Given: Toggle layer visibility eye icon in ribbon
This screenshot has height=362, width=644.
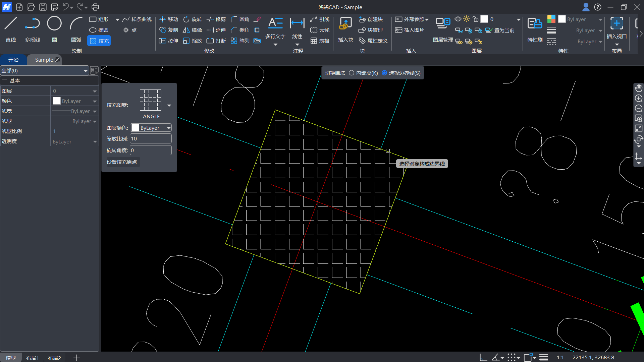Looking at the screenshot, I should (458, 19).
